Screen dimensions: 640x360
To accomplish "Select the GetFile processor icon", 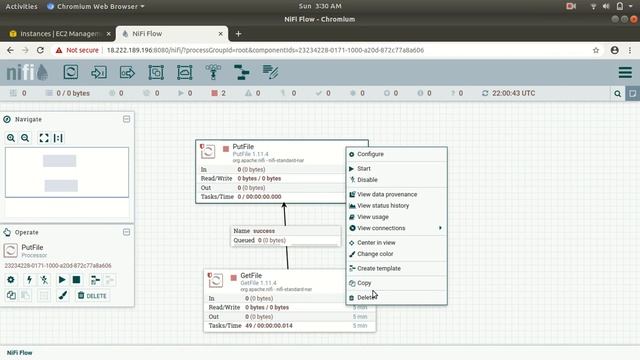I will coord(216,280).
